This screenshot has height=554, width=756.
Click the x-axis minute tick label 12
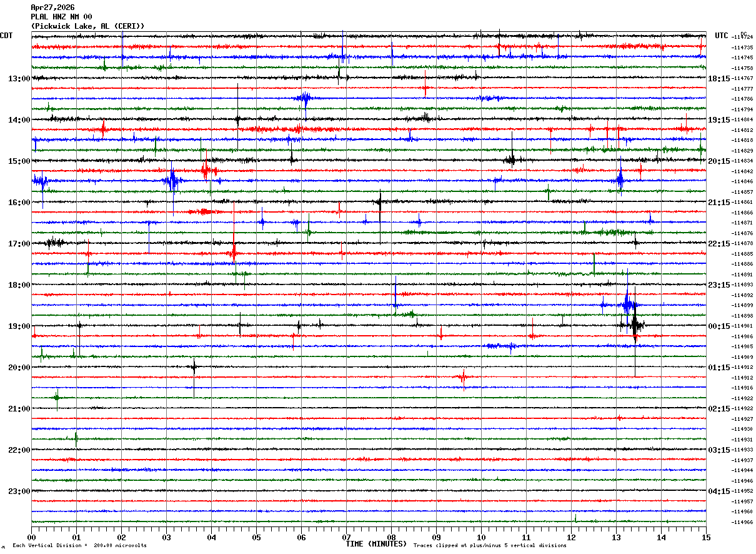[x=571, y=537]
